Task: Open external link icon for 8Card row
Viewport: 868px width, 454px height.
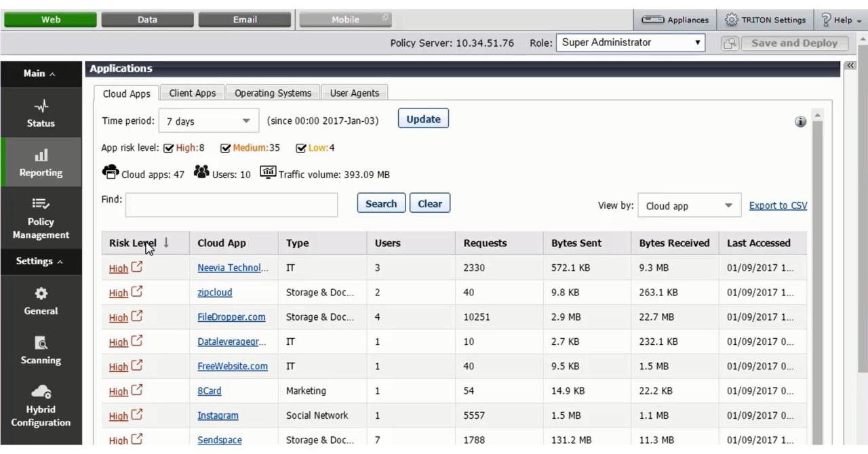Action: tap(137, 390)
